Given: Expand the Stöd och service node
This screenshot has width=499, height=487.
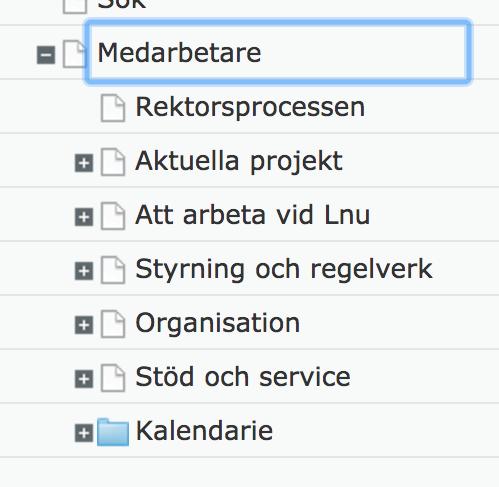Looking at the screenshot, I should [84, 379].
